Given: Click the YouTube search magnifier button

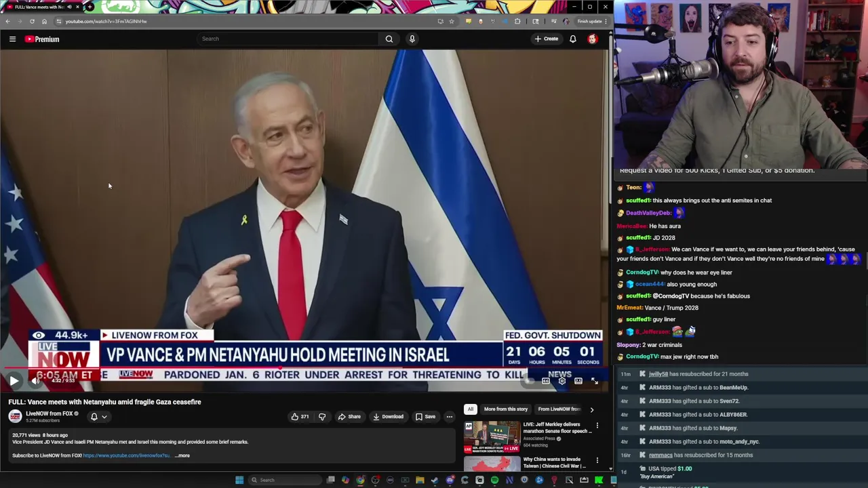Looking at the screenshot, I should 389,39.
